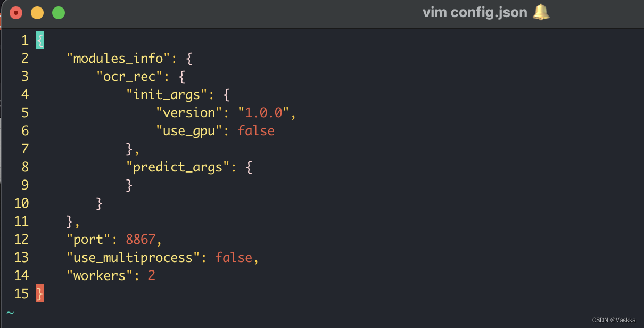Click the green zoom window button
Screen dimensions: 644x328
(x=59, y=13)
